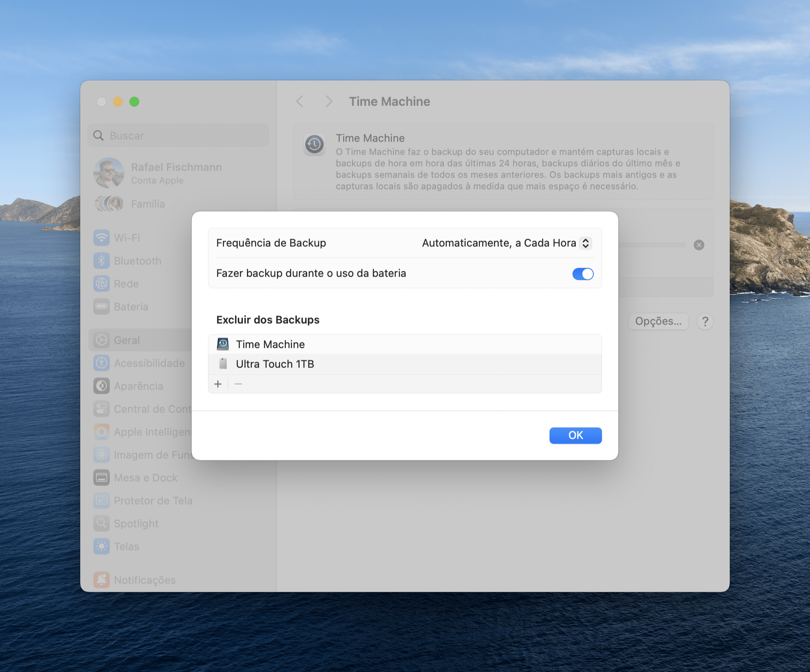Select Ultra Touch 1TB in exclusion list

pos(405,364)
